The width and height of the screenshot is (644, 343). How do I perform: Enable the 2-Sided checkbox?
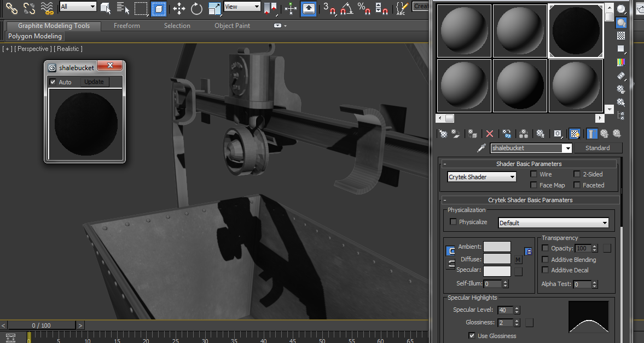click(x=577, y=174)
